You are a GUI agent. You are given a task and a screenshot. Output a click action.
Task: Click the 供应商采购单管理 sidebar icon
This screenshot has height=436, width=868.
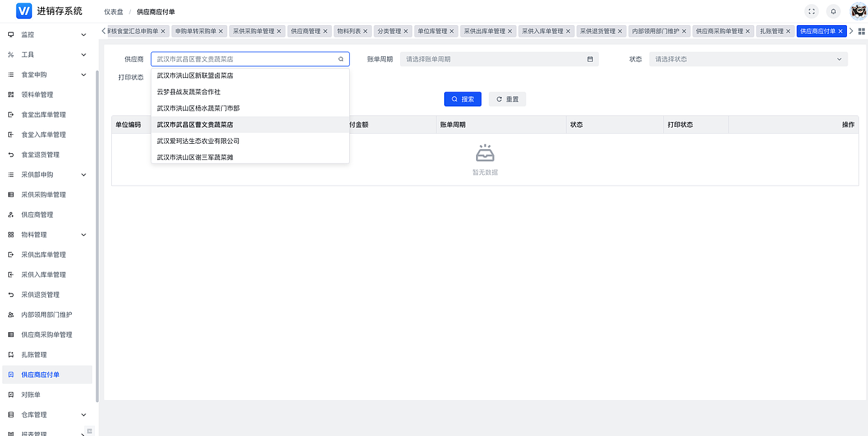click(11, 335)
